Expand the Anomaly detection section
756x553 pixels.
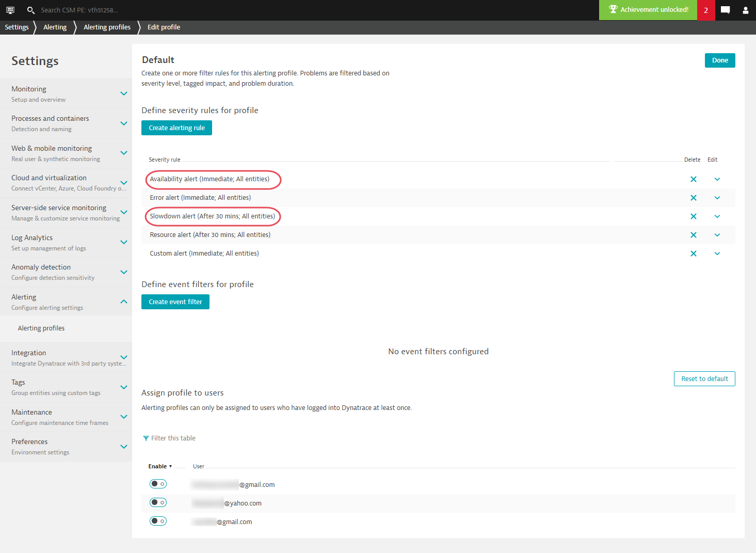click(x=124, y=272)
